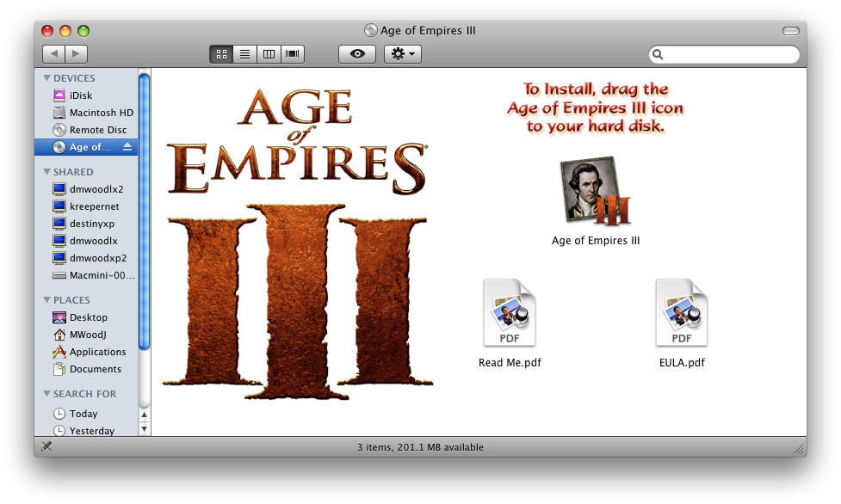The width and height of the screenshot is (841, 504).
Task: Select the Today search in sidebar
Action: [x=83, y=414]
